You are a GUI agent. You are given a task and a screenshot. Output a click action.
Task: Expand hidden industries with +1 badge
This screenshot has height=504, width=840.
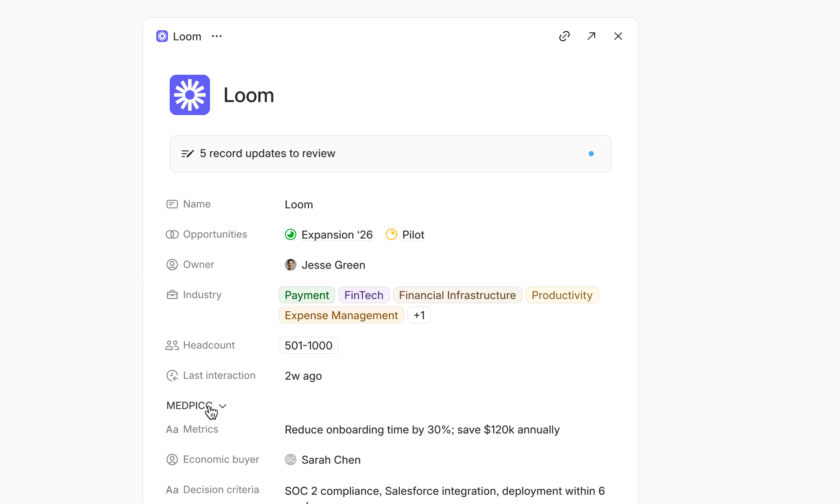pyautogui.click(x=419, y=315)
